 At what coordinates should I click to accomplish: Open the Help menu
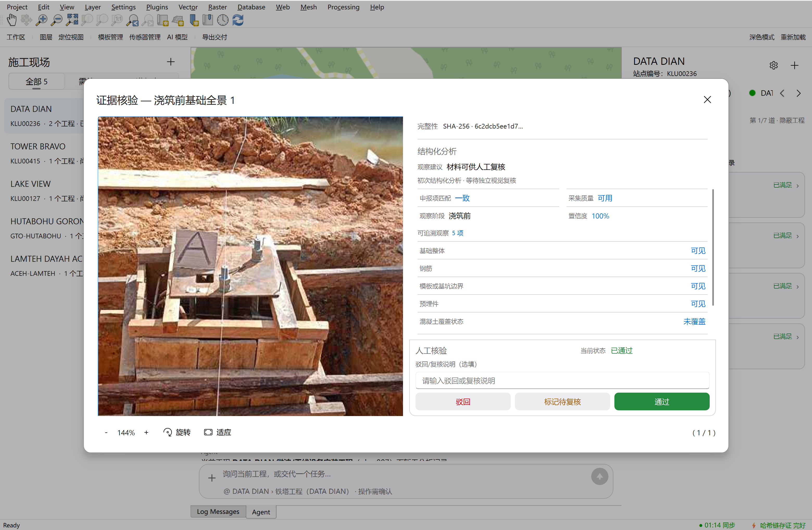tap(377, 7)
